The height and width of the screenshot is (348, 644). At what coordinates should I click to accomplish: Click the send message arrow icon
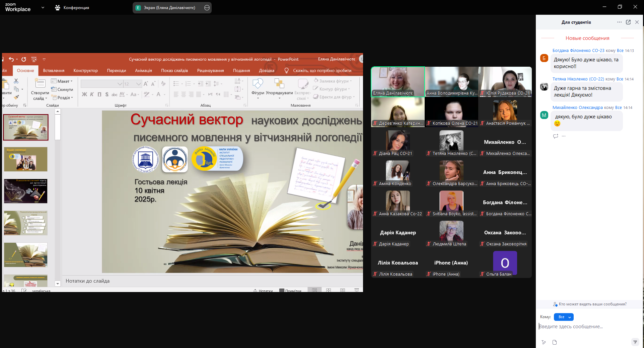(635, 342)
